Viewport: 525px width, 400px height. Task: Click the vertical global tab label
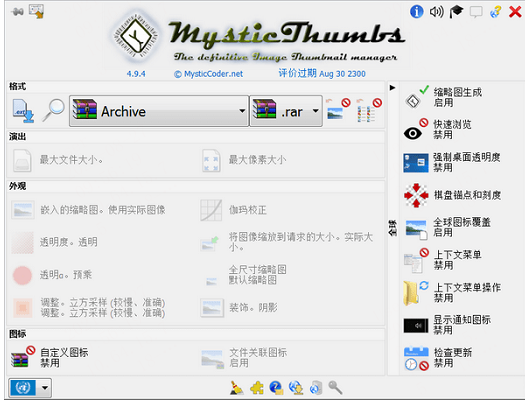[x=392, y=228]
